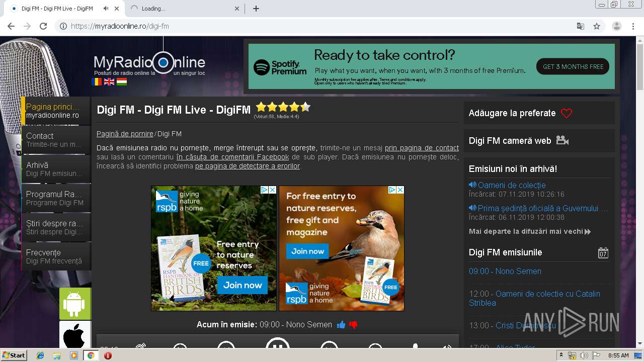Open Chrome profile avatar menu

(617, 26)
